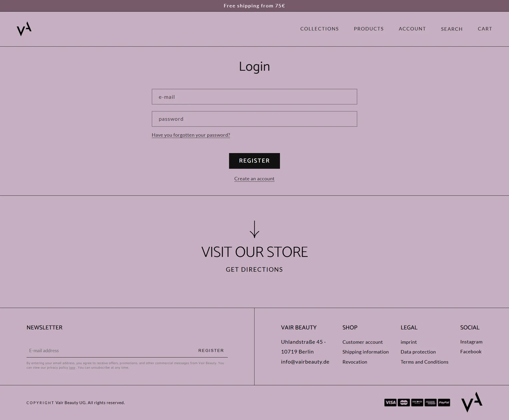Open the Account page
Viewport: 509px width, 420px height.
(x=412, y=29)
